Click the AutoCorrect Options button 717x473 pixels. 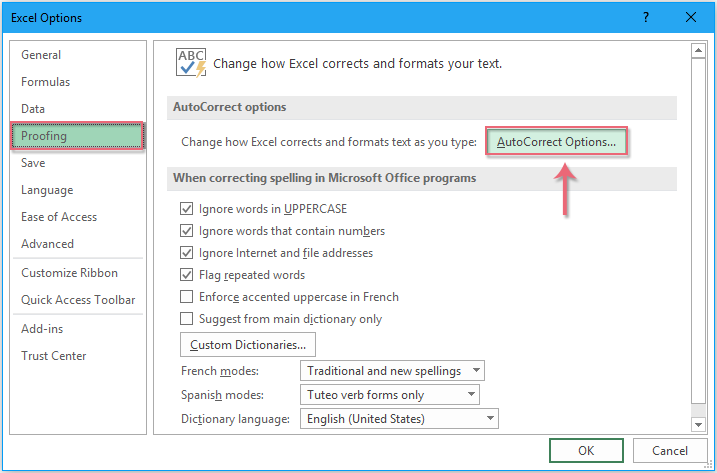[x=556, y=142]
